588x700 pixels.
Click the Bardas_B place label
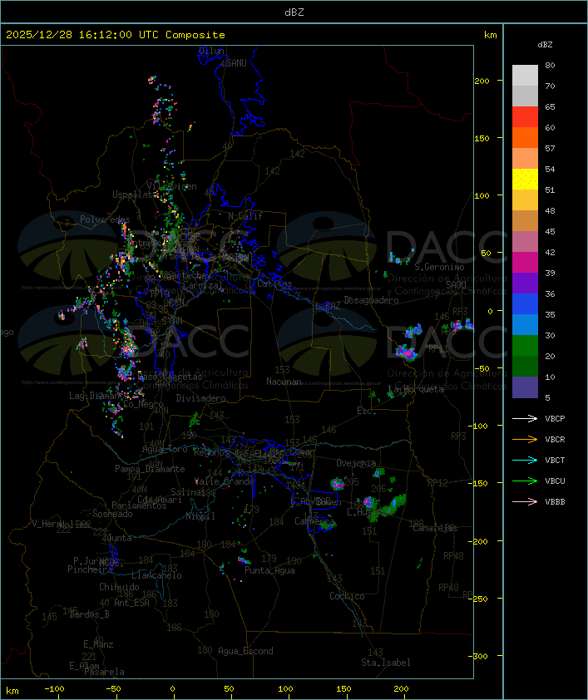pos(89,614)
